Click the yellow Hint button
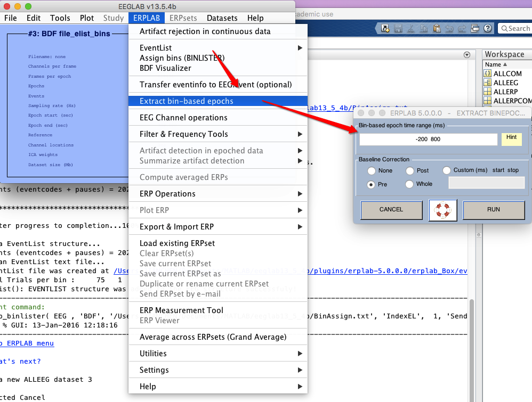The image size is (532, 402). 512,139
